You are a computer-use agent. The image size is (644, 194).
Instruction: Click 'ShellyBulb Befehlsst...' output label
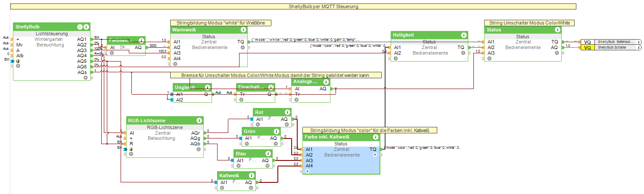click(x=615, y=42)
